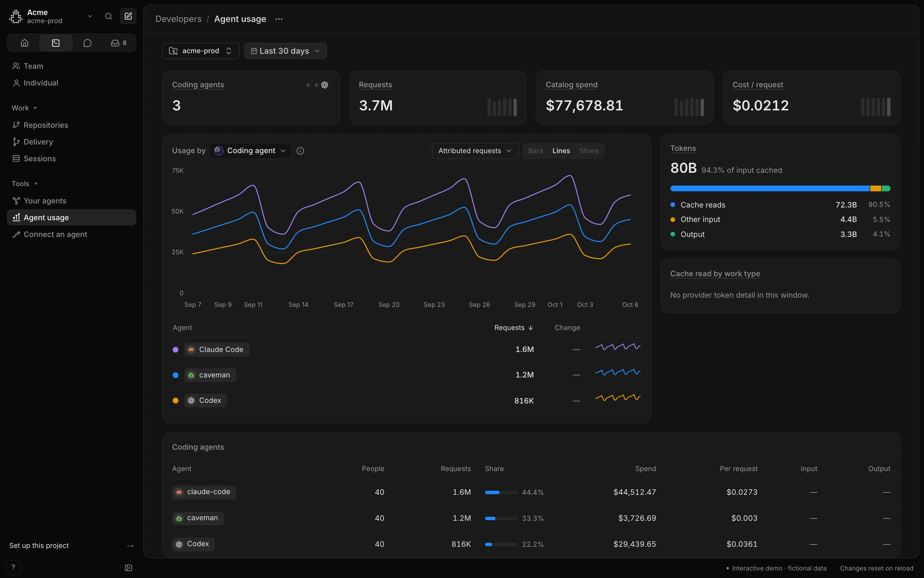Open the chat bubble icon tab

pyautogui.click(x=87, y=43)
